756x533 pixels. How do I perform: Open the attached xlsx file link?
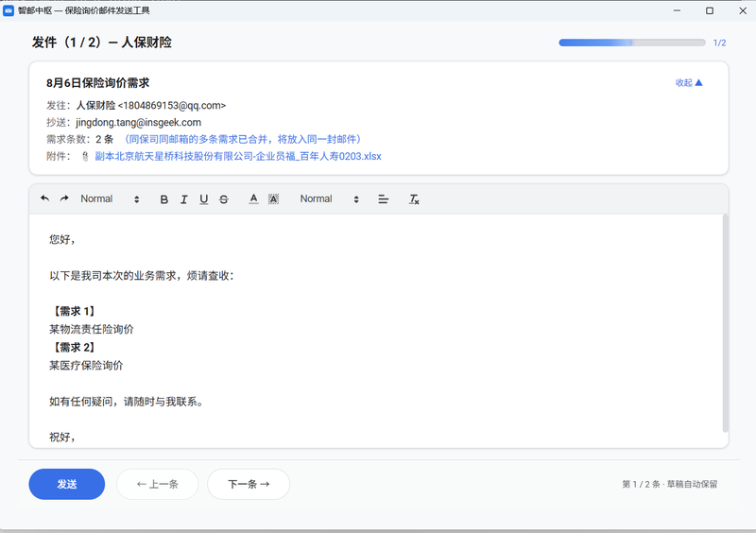tap(238, 156)
